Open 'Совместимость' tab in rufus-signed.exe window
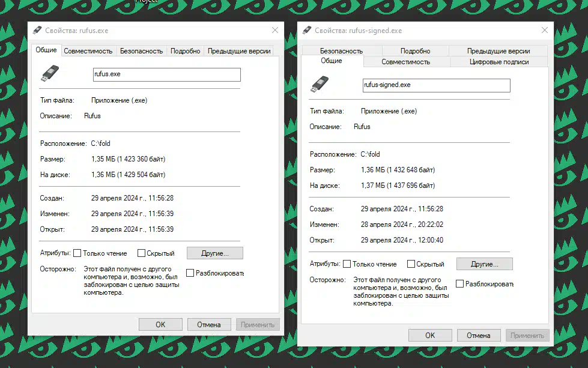This screenshot has height=368, width=588. click(406, 62)
